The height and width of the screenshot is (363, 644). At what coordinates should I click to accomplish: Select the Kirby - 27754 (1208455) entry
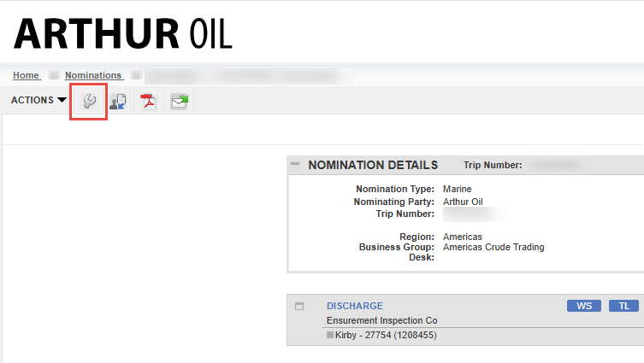pos(386,335)
